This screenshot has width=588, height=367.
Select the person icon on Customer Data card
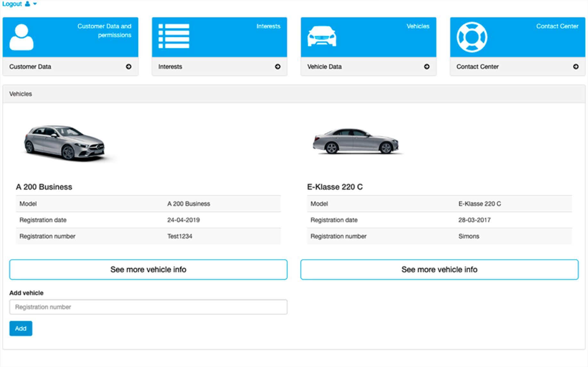(x=21, y=36)
